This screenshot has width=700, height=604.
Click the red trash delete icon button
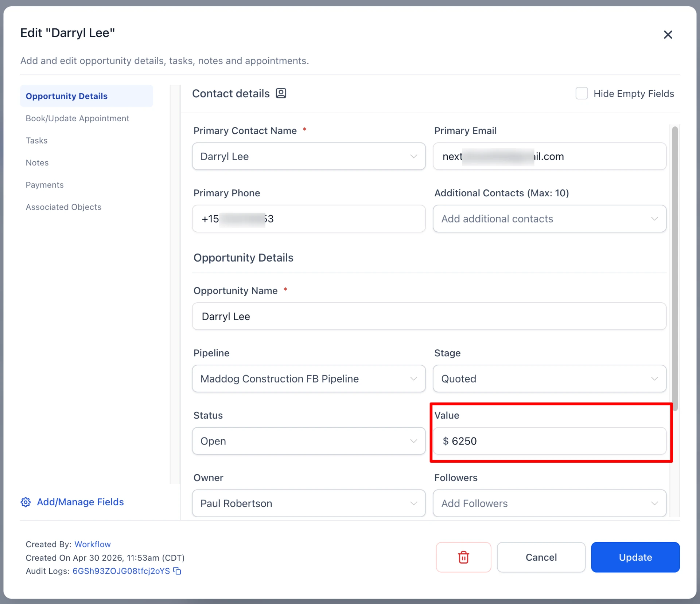pyautogui.click(x=463, y=557)
